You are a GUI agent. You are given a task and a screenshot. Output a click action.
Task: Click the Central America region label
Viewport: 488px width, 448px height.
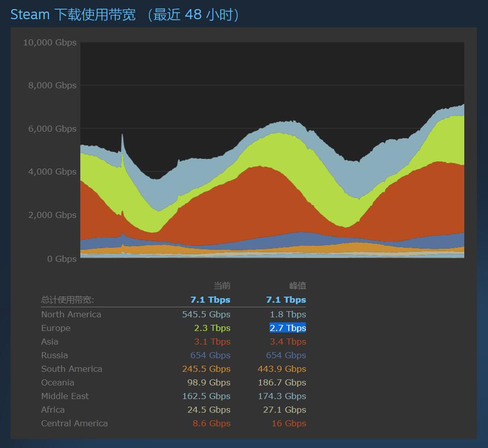coord(74,423)
